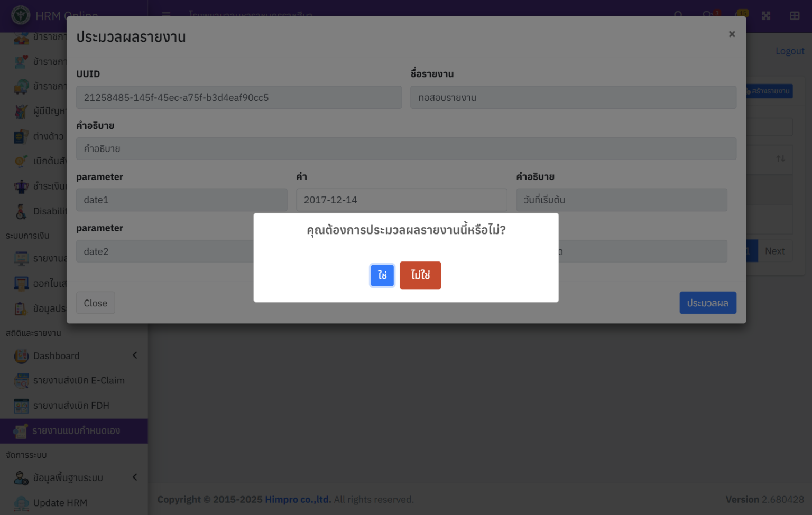
Task: Decline with the red ไม่ใช่ button
Action: click(420, 275)
